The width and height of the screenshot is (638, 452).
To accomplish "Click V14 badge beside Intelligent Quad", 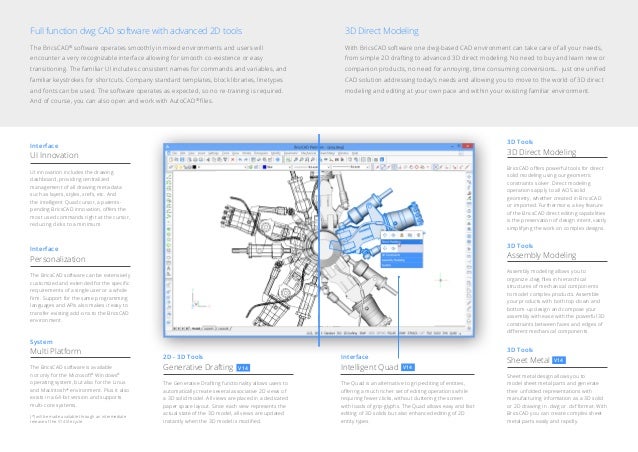I will point(408,367).
